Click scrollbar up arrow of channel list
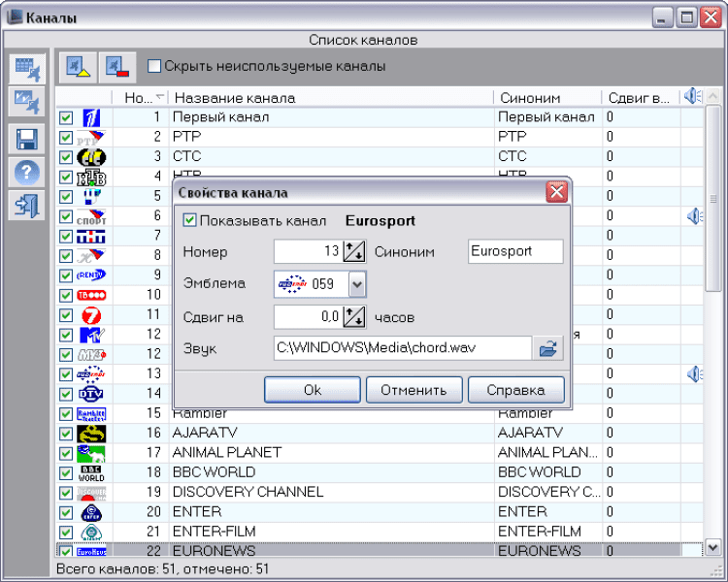728x582 pixels. point(712,97)
